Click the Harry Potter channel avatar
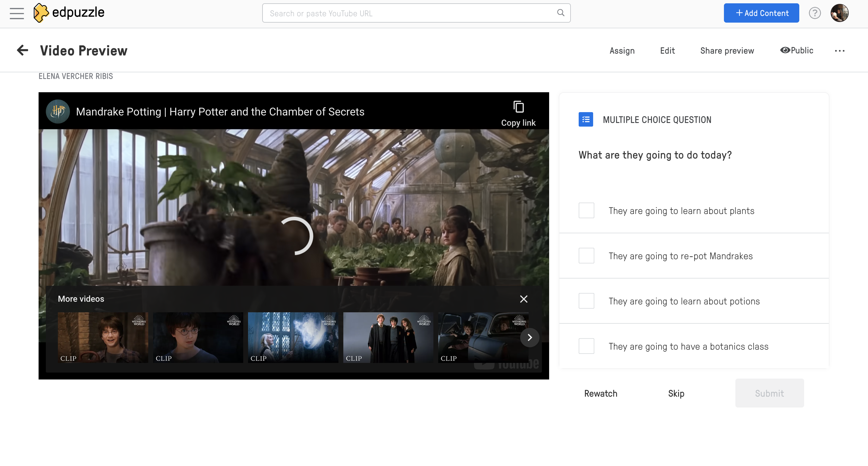Image resolution: width=868 pixels, height=466 pixels. click(x=58, y=111)
